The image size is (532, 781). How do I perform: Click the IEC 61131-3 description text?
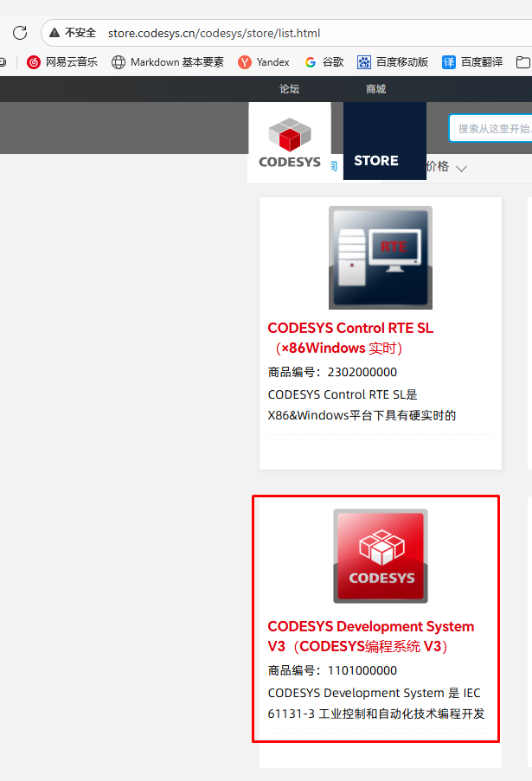[x=376, y=703]
